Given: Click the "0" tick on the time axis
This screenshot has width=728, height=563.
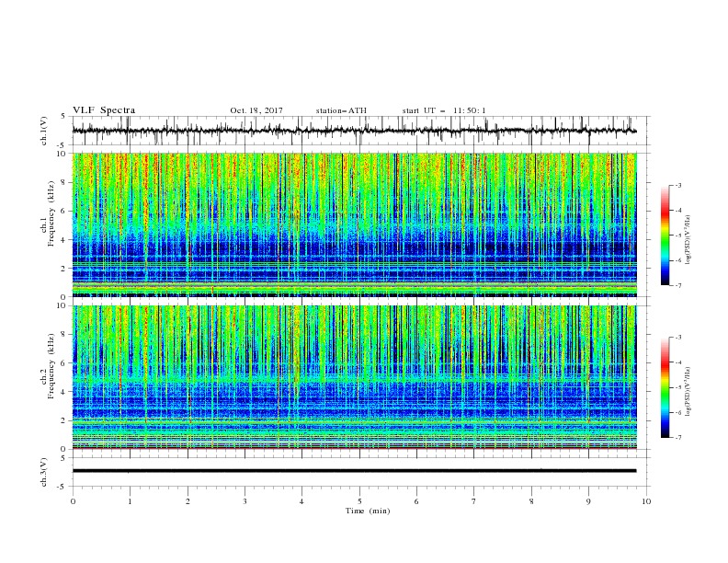Looking at the screenshot, I should tap(73, 501).
